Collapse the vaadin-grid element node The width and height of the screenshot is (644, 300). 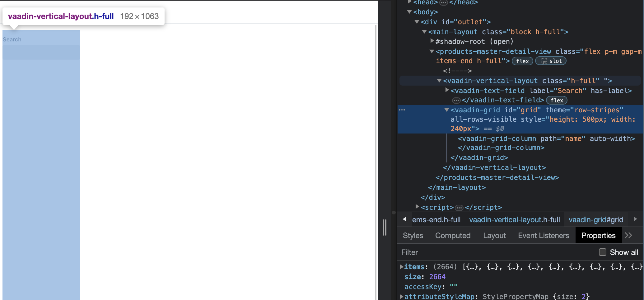[447, 110]
